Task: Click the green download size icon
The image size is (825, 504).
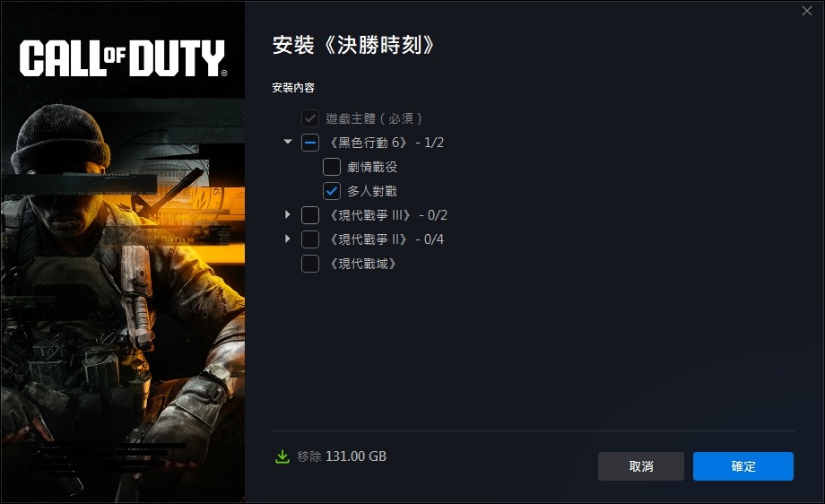Action: 282,456
